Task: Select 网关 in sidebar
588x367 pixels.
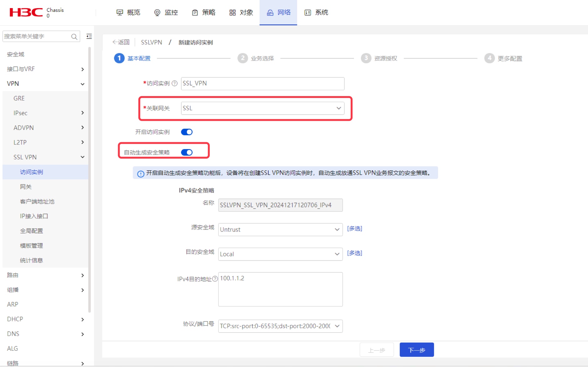Action: [x=46, y=187]
